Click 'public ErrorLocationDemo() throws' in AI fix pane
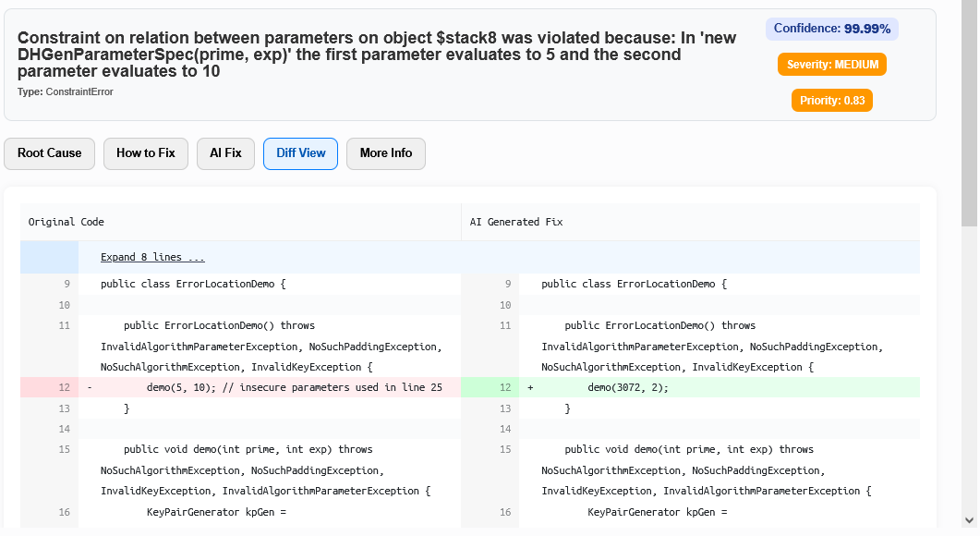 click(660, 326)
